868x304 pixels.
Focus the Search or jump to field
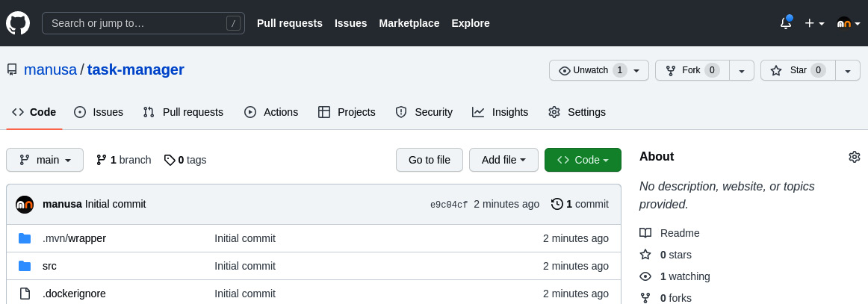143,23
